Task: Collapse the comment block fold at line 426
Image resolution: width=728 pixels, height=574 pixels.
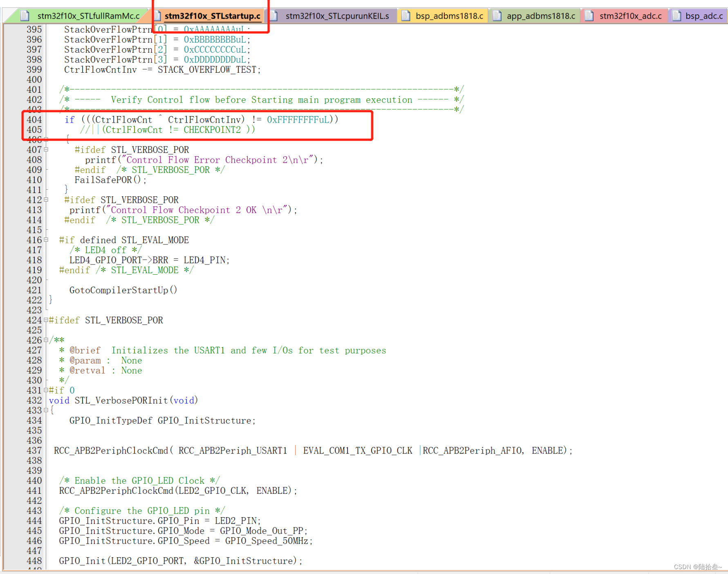Action: (x=45, y=340)
